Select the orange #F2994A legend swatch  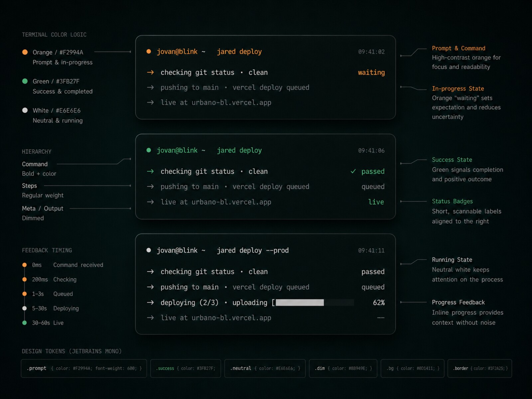(x=25, y=52)
